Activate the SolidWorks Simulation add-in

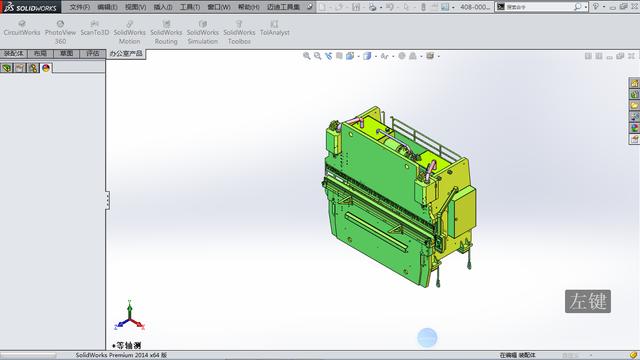pos(202,32)
